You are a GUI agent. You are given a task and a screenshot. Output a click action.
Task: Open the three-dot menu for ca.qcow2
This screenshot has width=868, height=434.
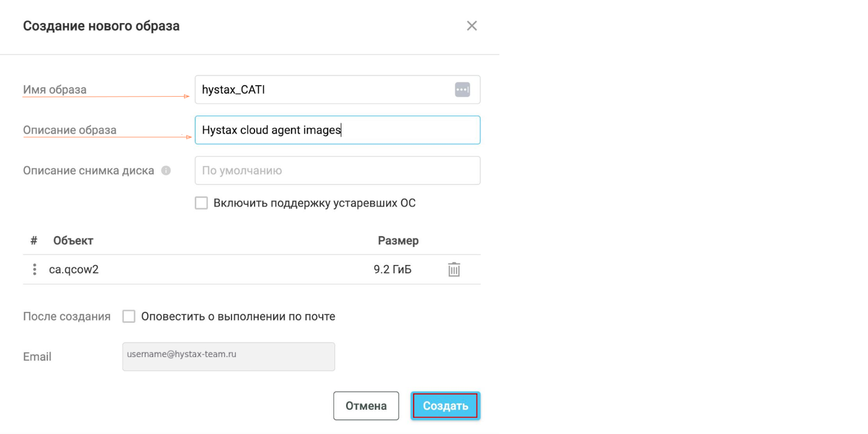coord(35,270)
